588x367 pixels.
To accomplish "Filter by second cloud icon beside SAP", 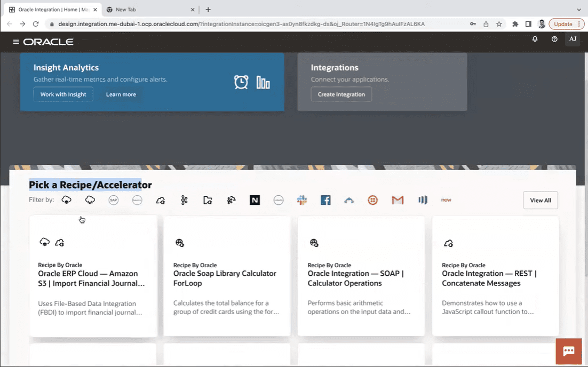I will (90, 200).
